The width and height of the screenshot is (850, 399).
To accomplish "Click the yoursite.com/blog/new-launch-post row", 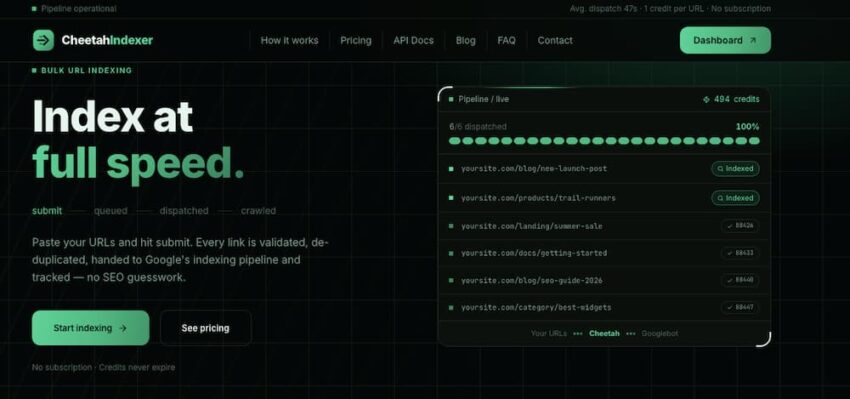I will click(x=604, y=169).
